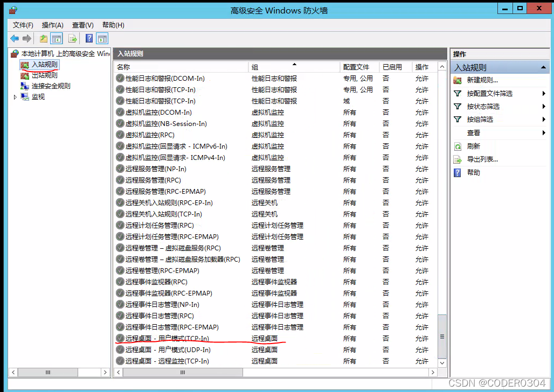Select rule 远程桌面 - 用户模式(TCP-In)
554x392 pixels.
pos(167,338)
